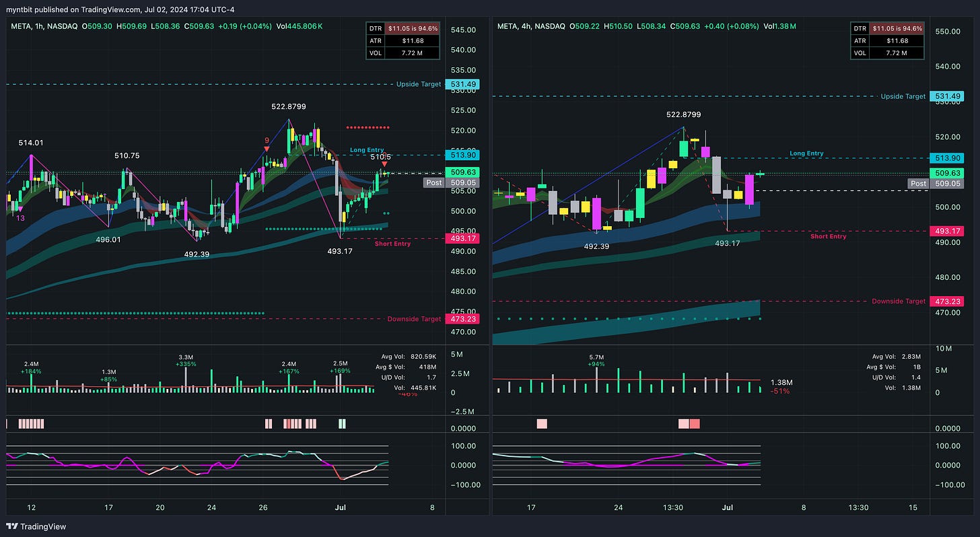This screenshot has width=980, height=537.
Task: Click the 492.39 low annotation in the 4h chart
Action: pyautogui.click(x=596, y=246)
